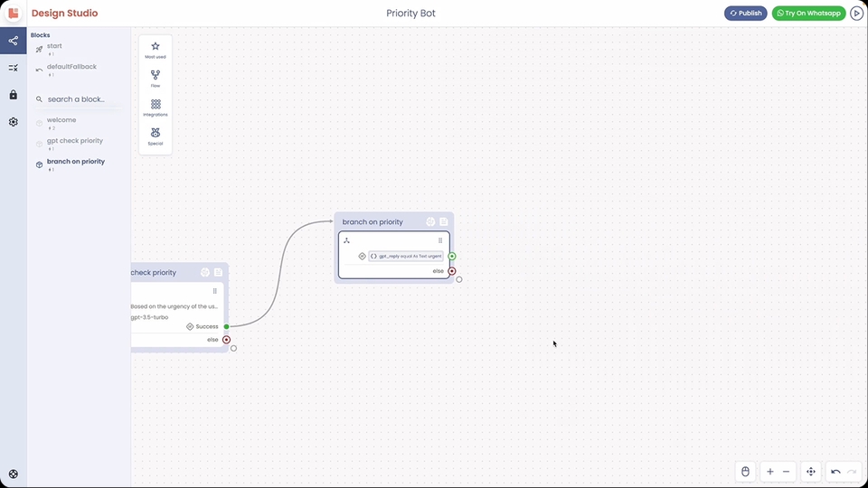Viewport: 868px width, 488px height.
Task: Undo the last canvas change
Action: click(x=836, y=472)
